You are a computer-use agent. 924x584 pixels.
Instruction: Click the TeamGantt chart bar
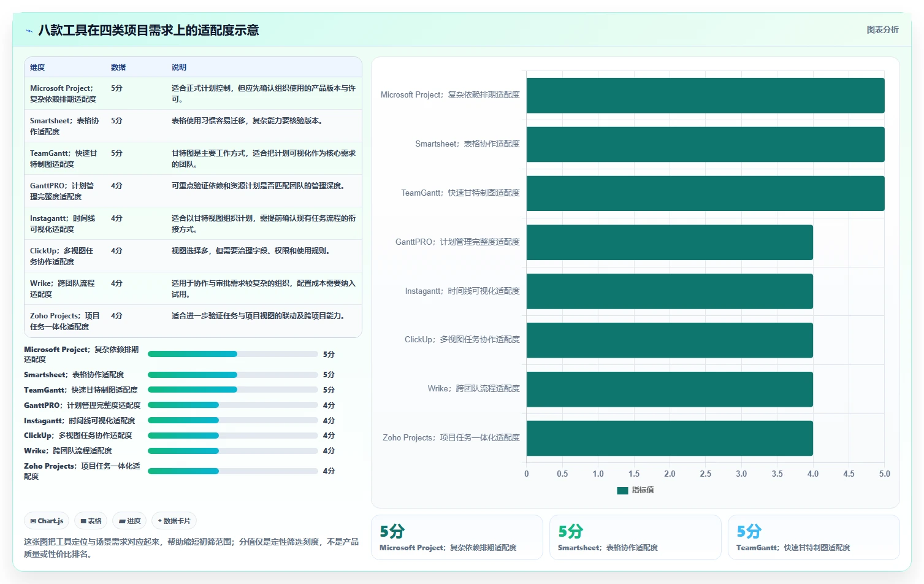click(x=705, y=193)
